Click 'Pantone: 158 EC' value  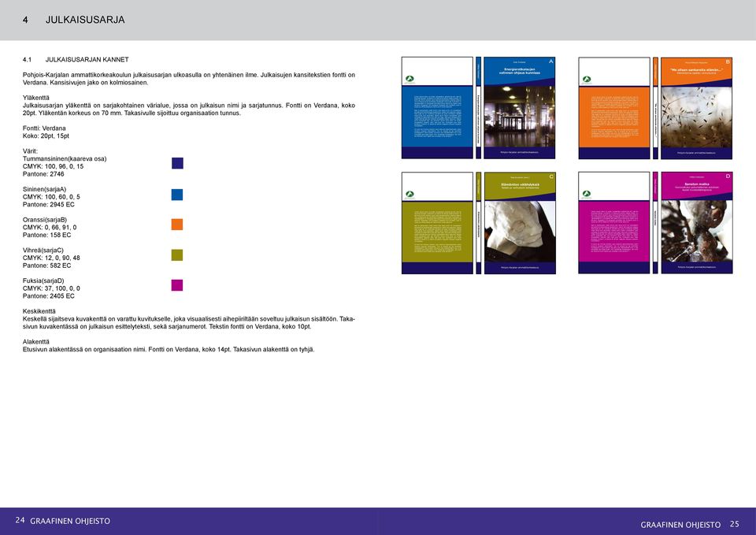(x=46, y=235)
